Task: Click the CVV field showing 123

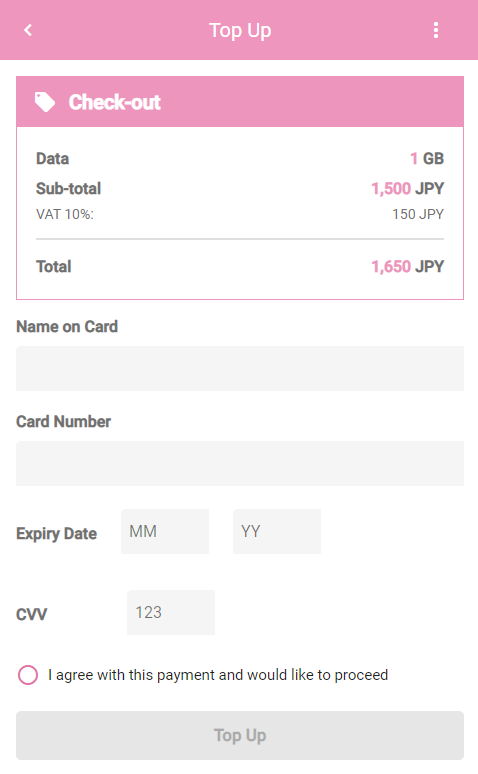Action: 171,612
